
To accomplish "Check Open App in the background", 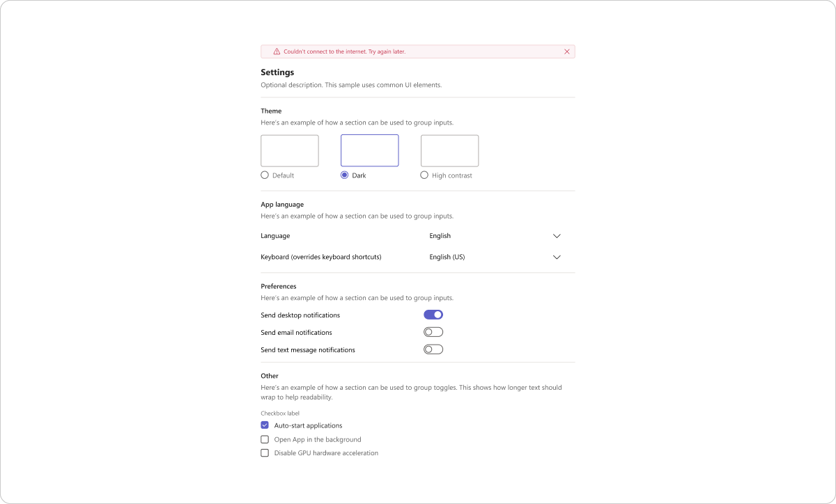I will click(265, 439).
